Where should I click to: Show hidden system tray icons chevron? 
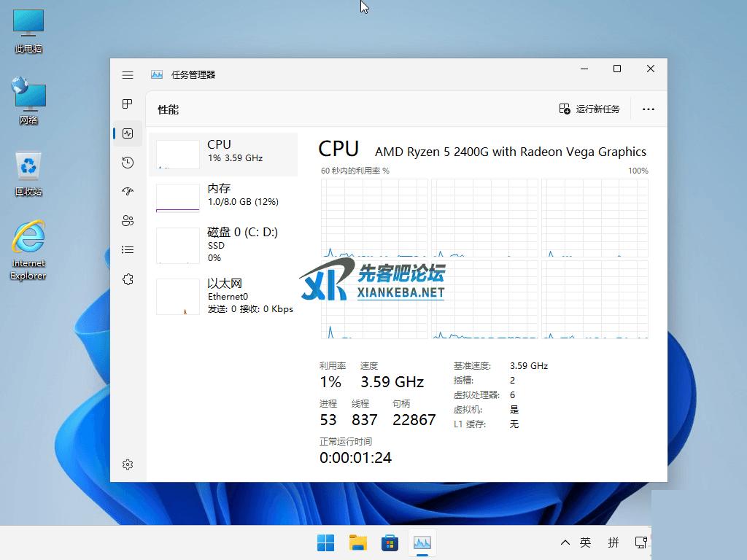coord(565,542)
